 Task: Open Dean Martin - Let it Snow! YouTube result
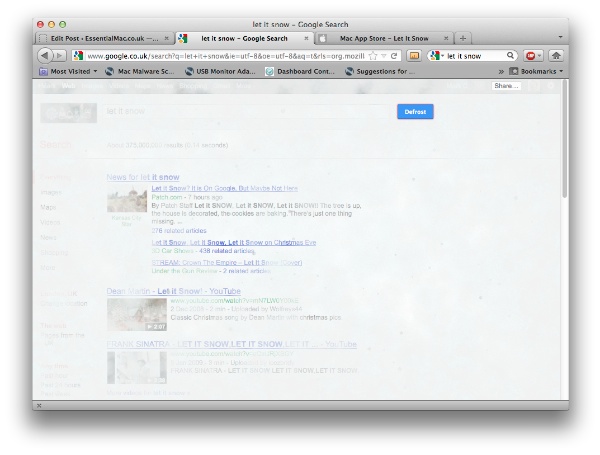(x=173, y=291)
